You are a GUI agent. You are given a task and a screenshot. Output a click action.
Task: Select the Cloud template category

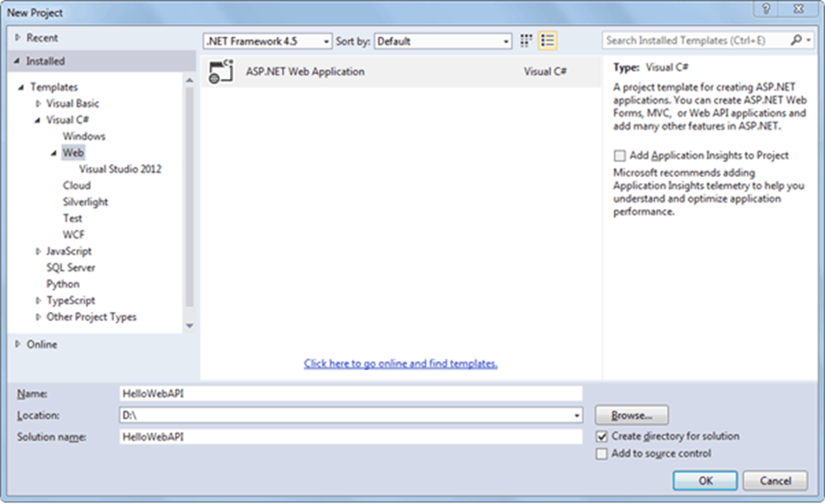click(77, 186)
